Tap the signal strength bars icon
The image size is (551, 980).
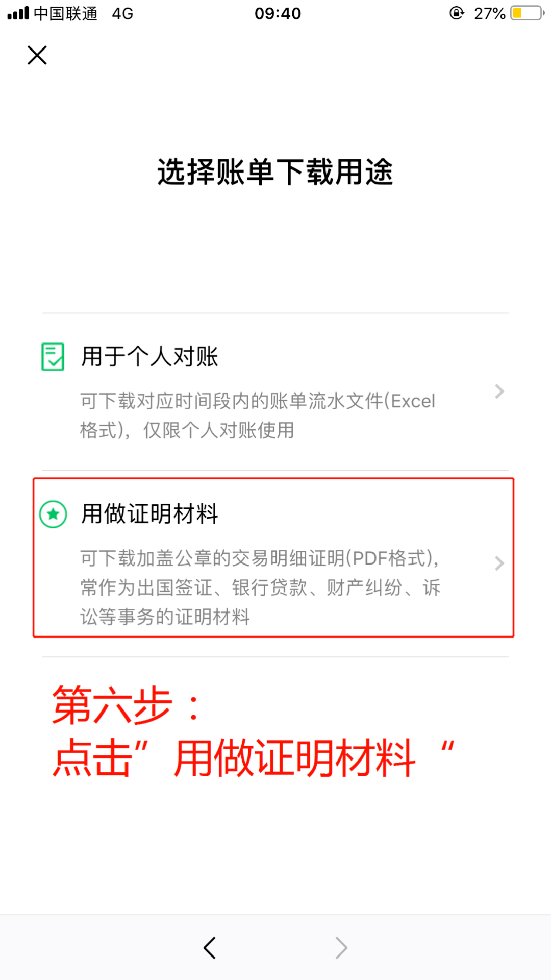coord(18,13)
